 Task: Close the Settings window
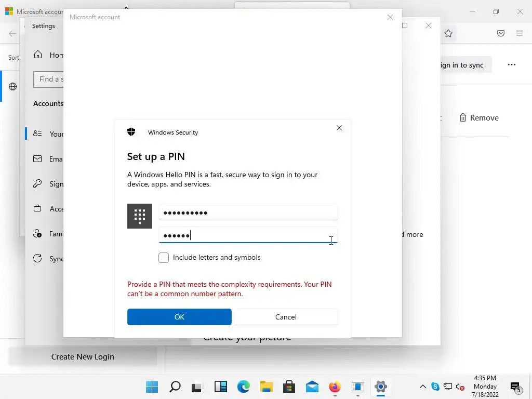coord(429,25)
